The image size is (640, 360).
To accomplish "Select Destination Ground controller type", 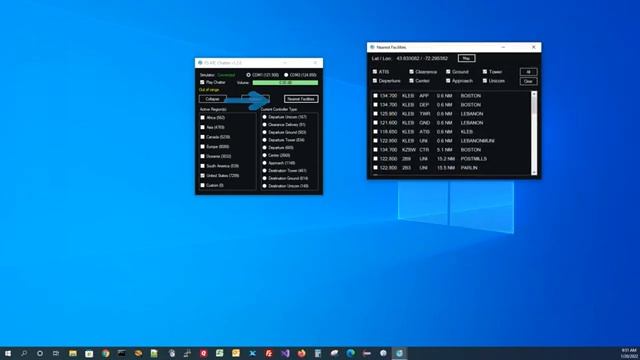I will point(264,178).
